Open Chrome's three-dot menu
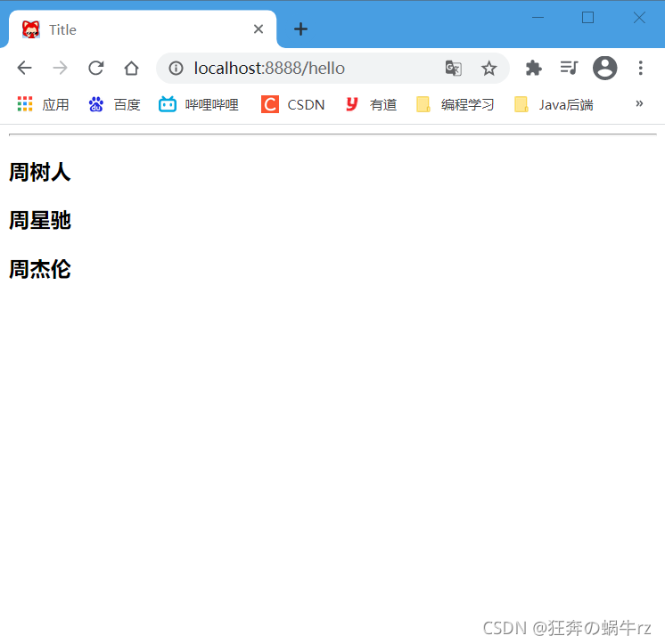Screen dimensions: 665x644 640,68
